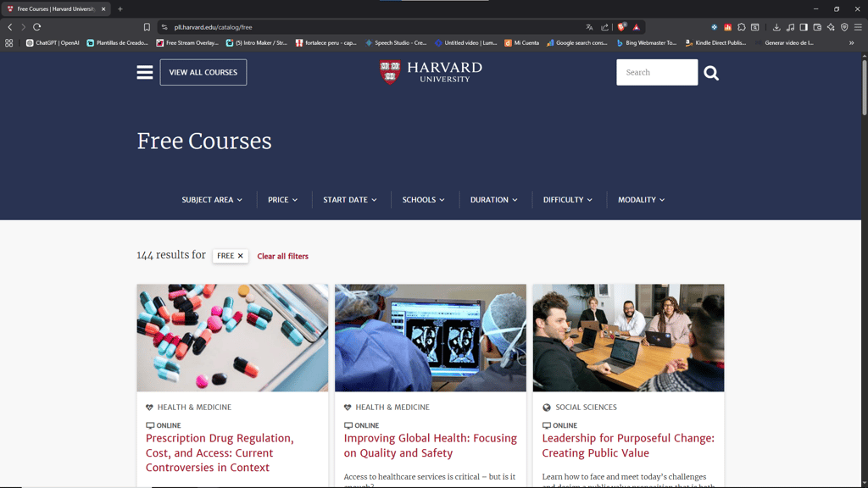Click the magnifying glass search icon
868x488 pixels.
tap(711, 73)
